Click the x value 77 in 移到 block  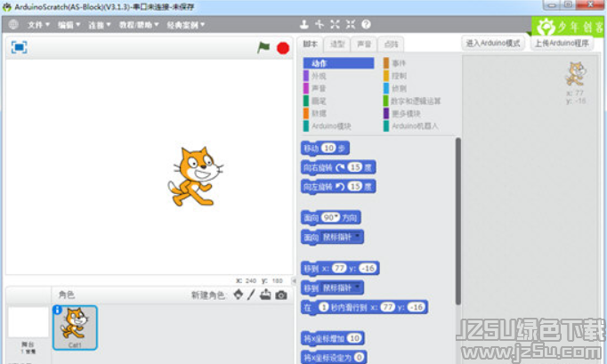coord(339,268)
